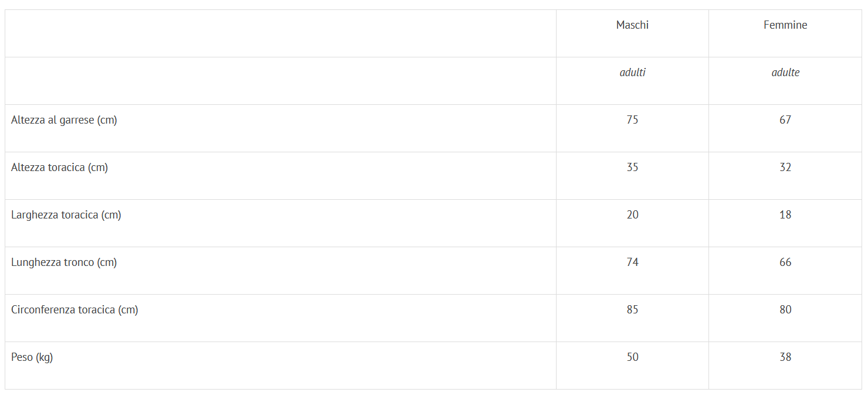Image resolution: width=868 pixels, height=396 pixels.
Task: Click the Circonferenza toracica row label
Action: (x=74, y=310)
